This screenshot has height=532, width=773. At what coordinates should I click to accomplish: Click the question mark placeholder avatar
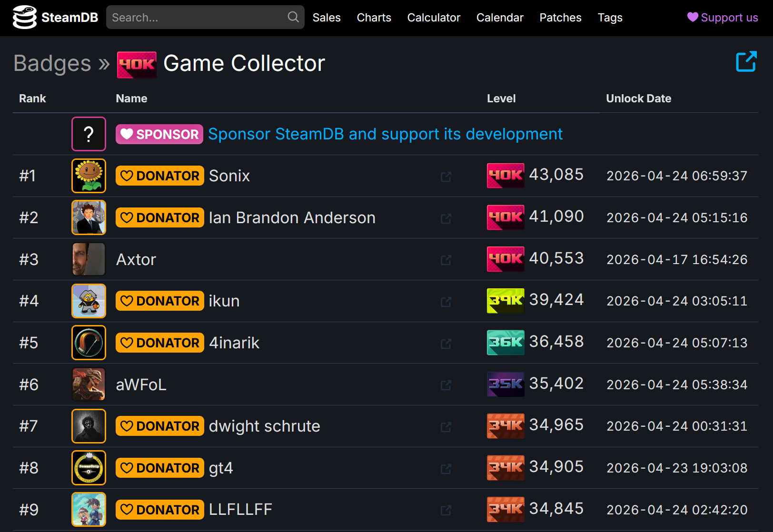click(89, 134)
